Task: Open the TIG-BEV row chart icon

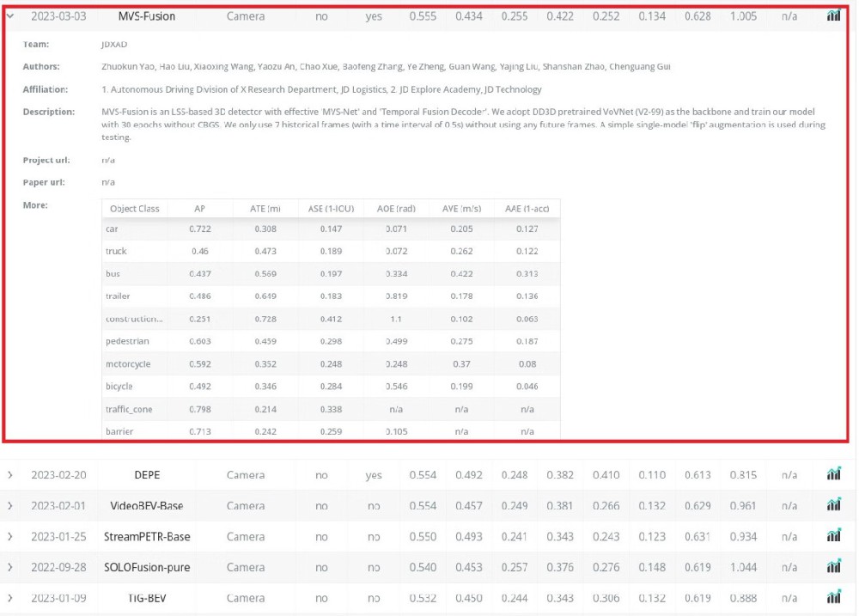Action: 832,597
